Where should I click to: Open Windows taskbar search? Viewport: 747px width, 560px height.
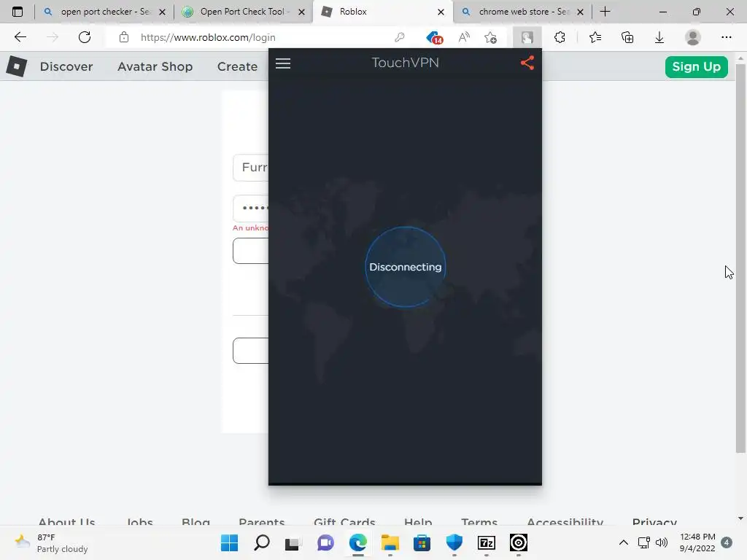pos(262,542)
